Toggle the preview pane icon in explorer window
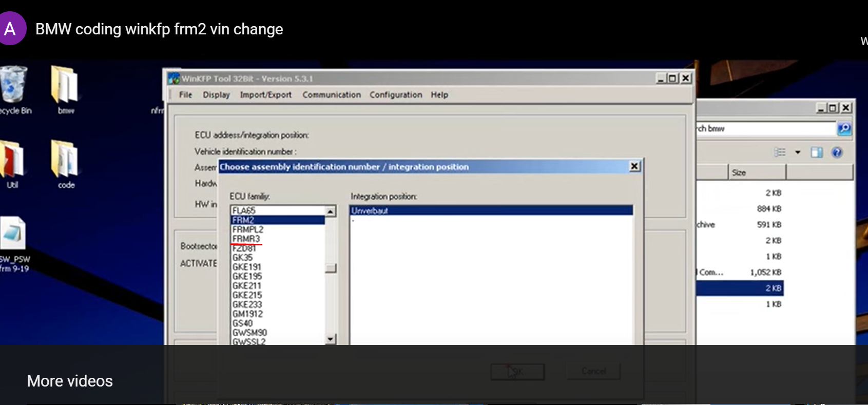The width and height of the screenshot is (868, 405). (x=817, y=152)
